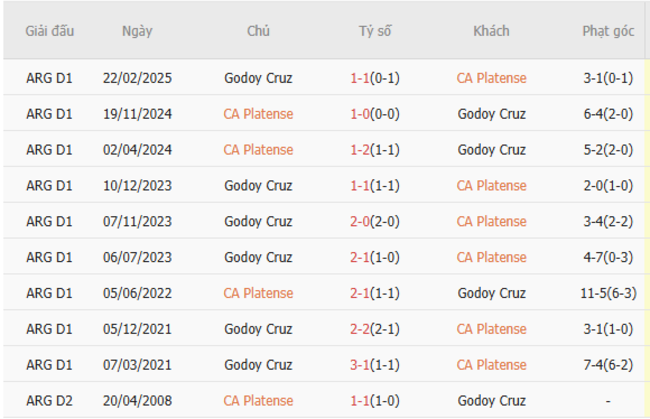This screenshot has height=419, width=650.
Task: Open home team Godoy Cruz on 22/02/2025
Action: click(258, 78)
